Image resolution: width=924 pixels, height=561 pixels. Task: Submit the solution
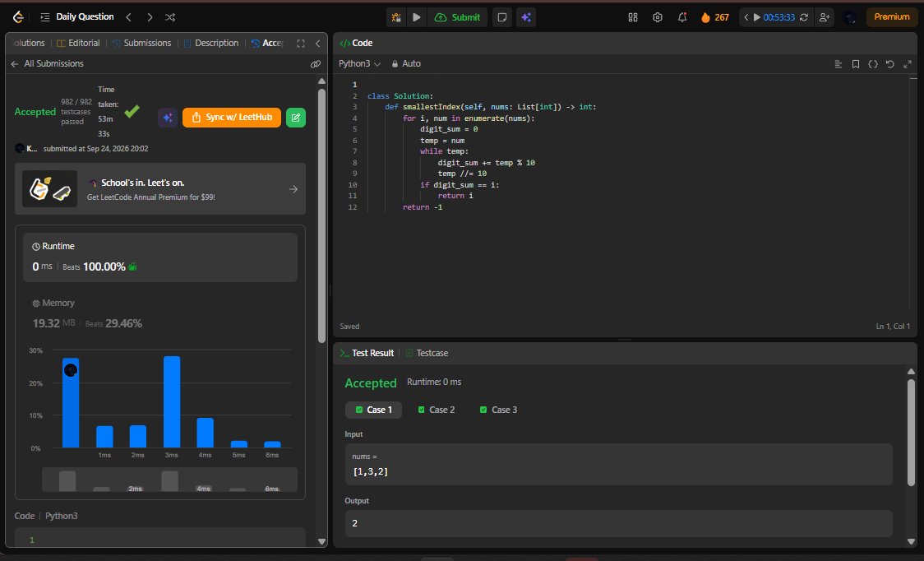457,17
